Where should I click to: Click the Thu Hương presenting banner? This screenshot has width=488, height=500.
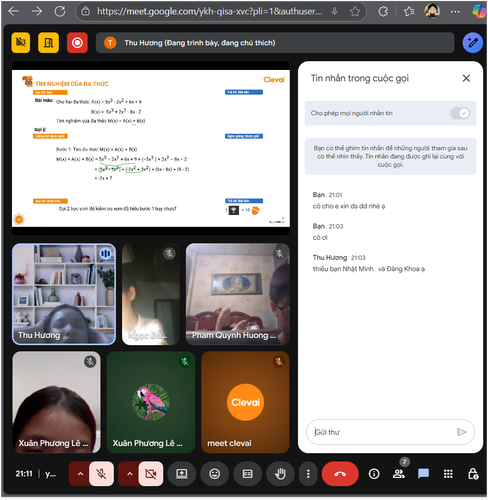point(275,43)
